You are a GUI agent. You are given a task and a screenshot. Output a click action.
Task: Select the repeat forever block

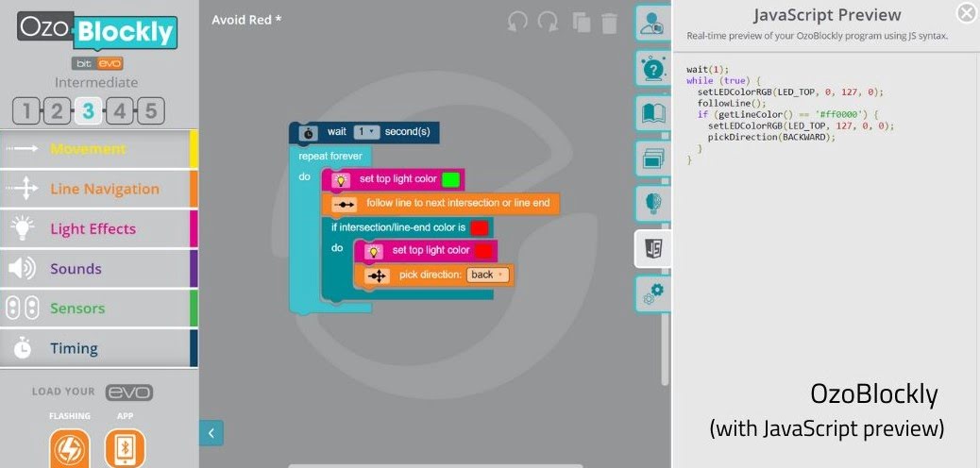tap(330, 156)
